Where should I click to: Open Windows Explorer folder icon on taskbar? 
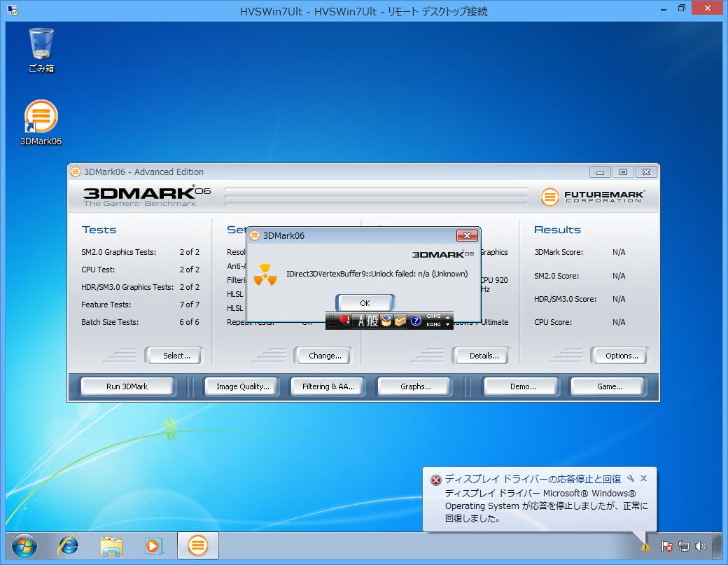pyautogui.click(x=111, y=546)
